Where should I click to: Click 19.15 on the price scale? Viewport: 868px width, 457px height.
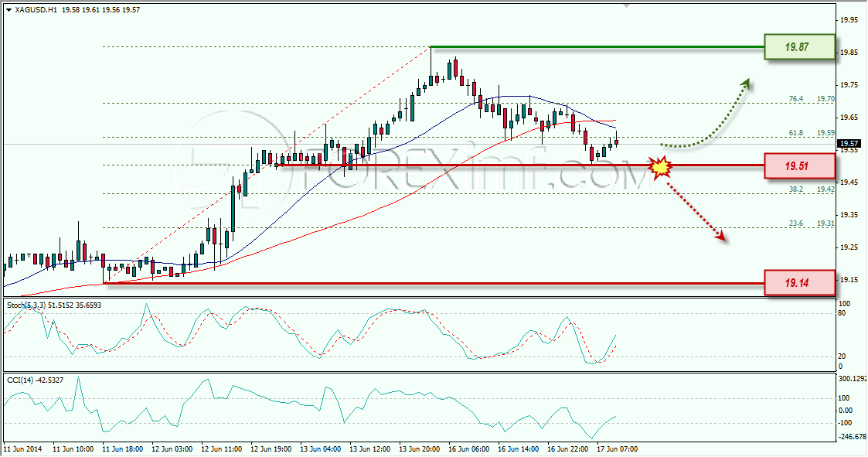click(849, 280)
